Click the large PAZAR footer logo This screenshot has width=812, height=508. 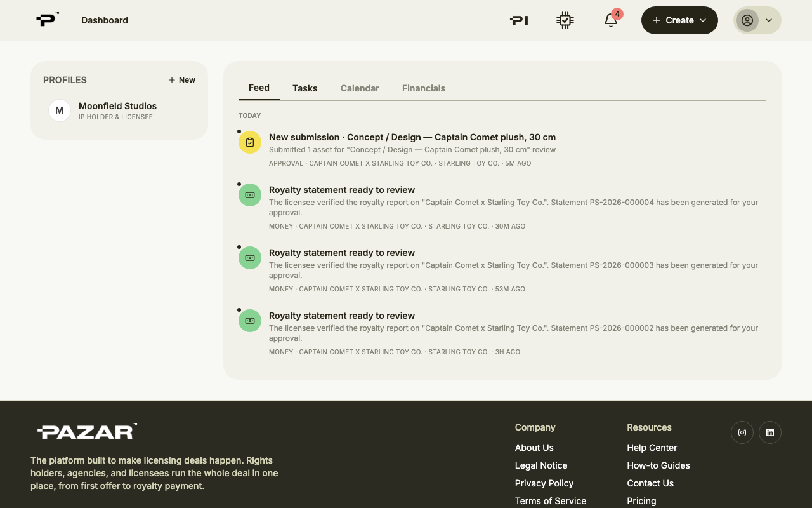click(87, 432)
